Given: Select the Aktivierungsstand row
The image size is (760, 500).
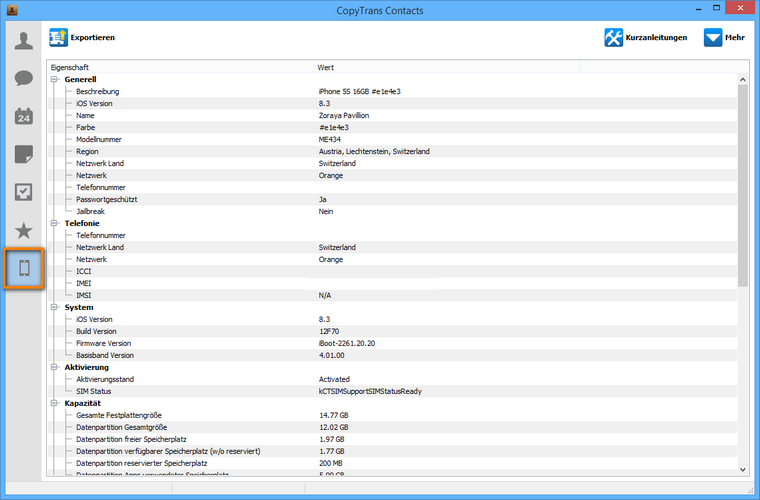Looking at the screenshot, I should pyautogui.click(x=393, y=379).
